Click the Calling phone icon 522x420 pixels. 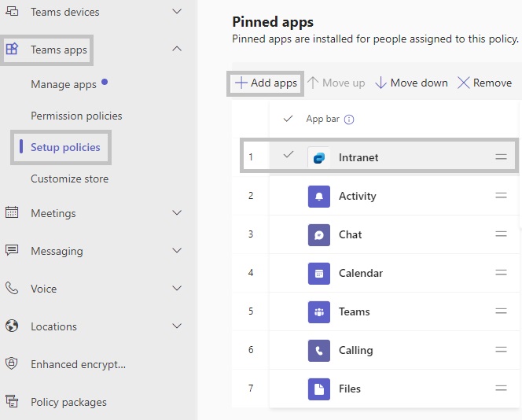[x=318, y=350]
